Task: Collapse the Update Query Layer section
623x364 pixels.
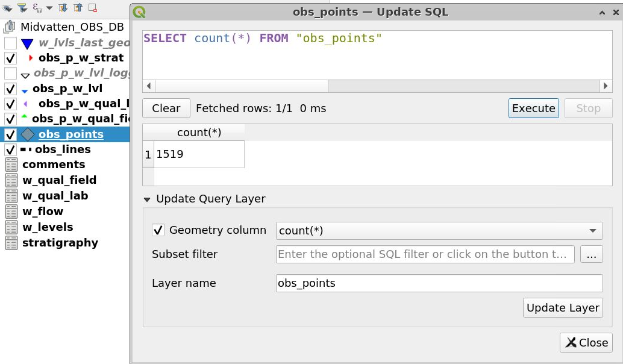Action: [x=148, y=199]
